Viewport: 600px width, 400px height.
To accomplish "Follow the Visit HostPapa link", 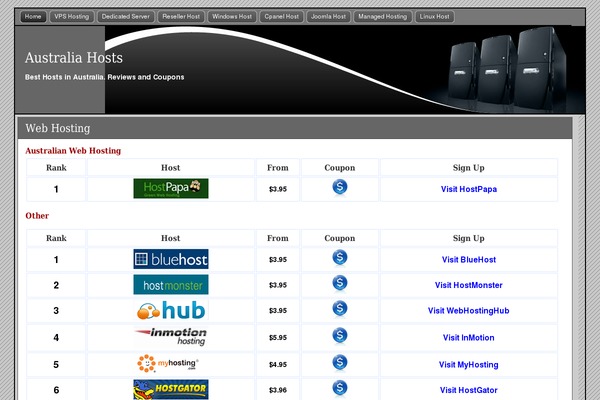I will [x=469, y=189].
